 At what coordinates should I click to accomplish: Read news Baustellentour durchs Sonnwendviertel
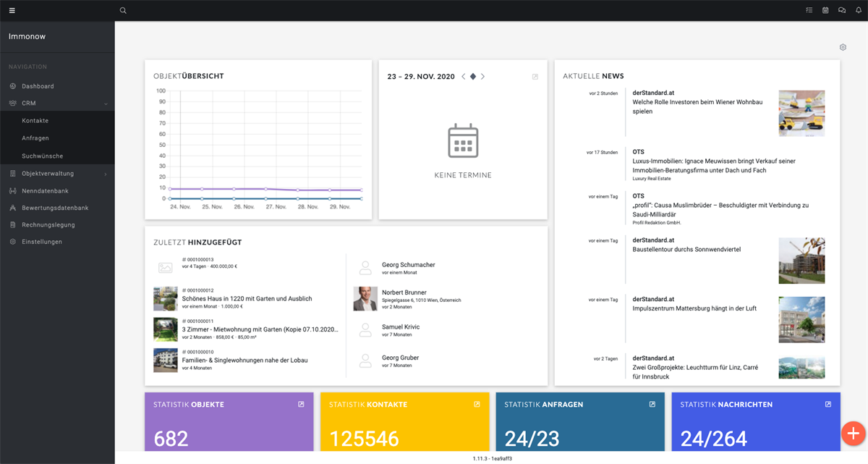pyautogui.click(x=686, y=250)
